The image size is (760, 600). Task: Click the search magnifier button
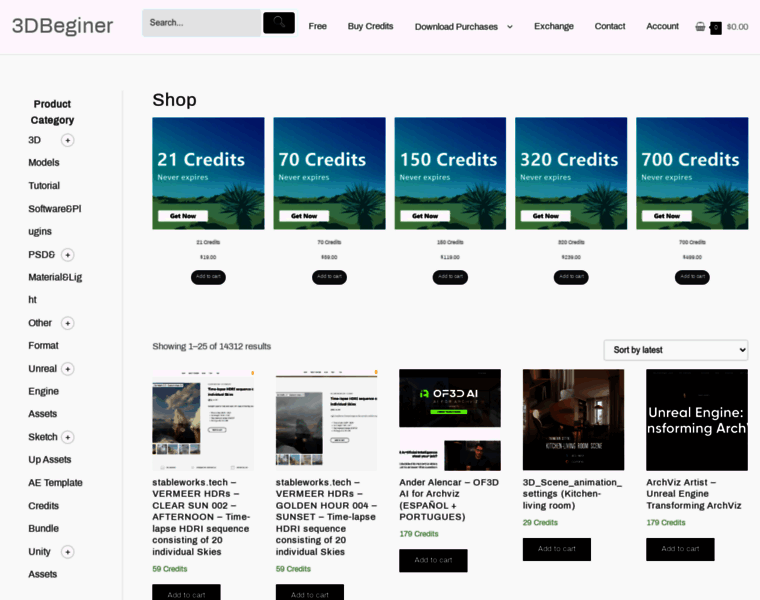[x=279, y=23]
